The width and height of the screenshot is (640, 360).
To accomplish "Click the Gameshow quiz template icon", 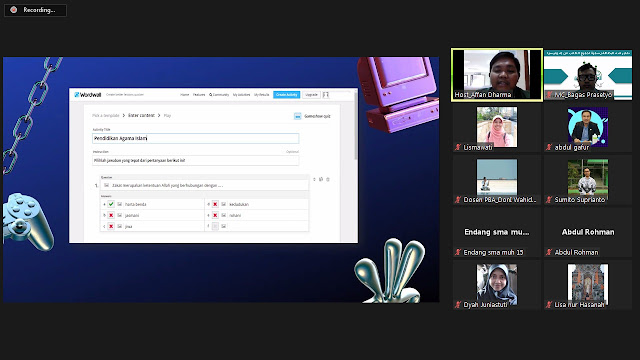I will (x=298, y=116).
